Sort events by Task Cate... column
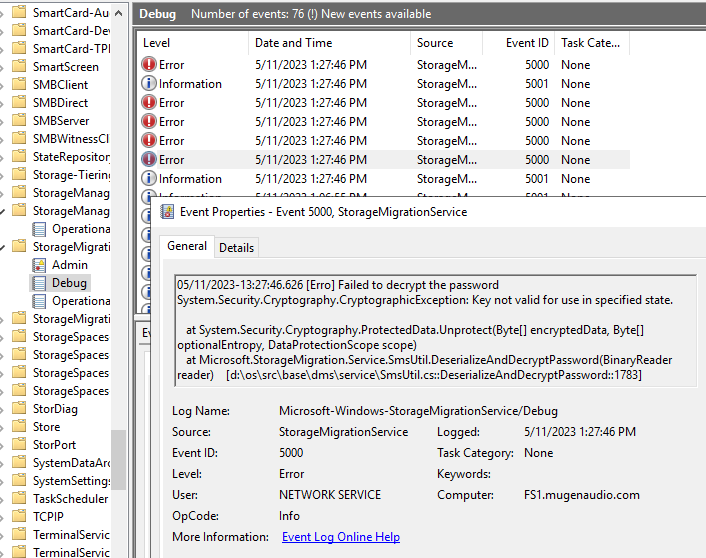Screen dimensions: 706x558 click(592, 43)
